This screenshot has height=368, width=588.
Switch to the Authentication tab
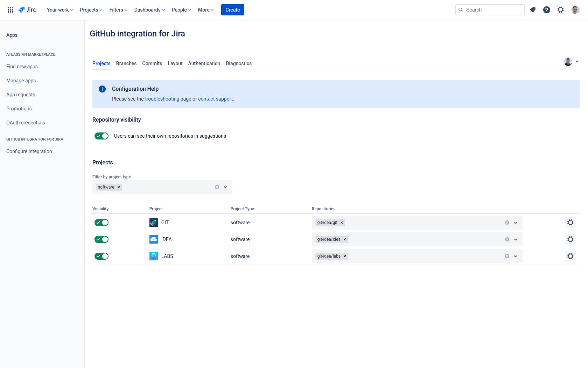point(204,63)
